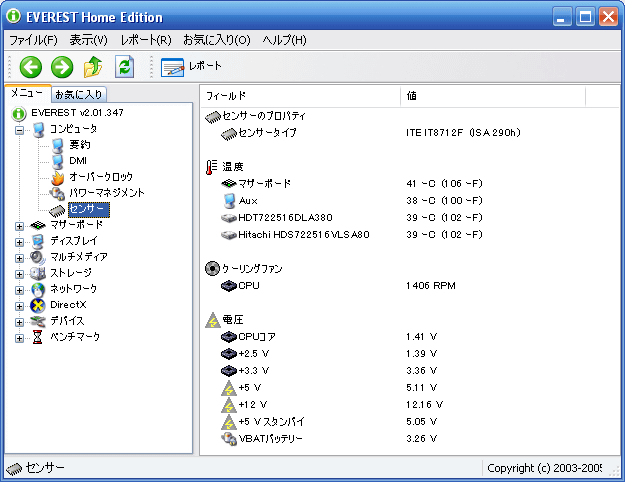625x482 pixels.
Task: Click the VBATバッテリー battery icon
Action: pyautogui.click(x=229, y=439)
